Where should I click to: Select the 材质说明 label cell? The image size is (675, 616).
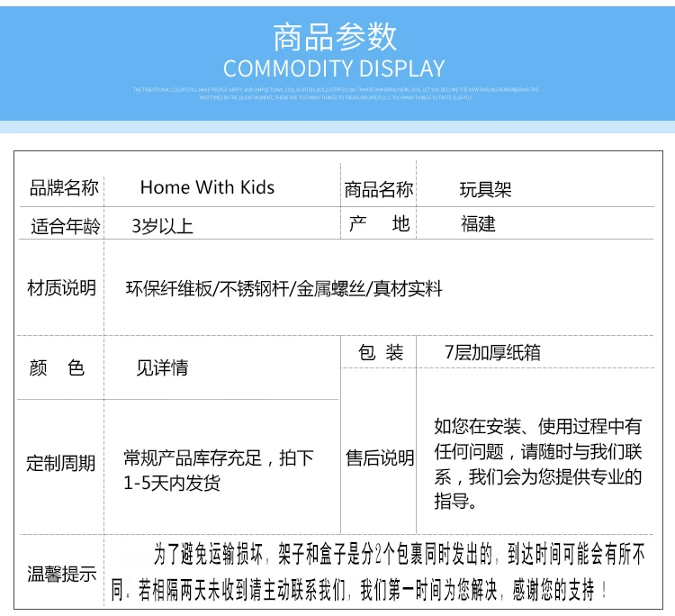[61, 288]
